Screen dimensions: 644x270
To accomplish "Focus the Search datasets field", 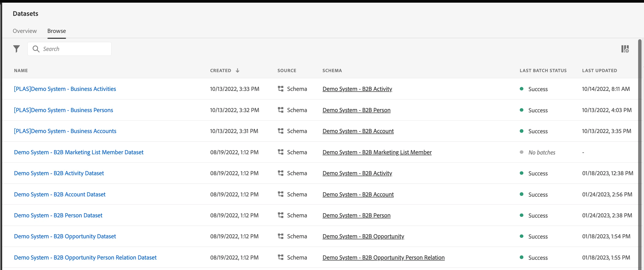I will point(70,49).
